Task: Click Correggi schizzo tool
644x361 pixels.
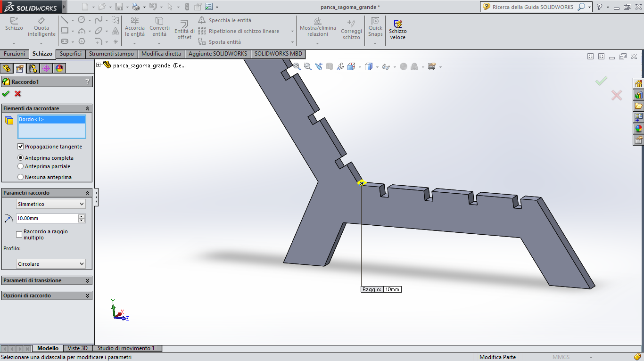Action: (x=351, y=29)
